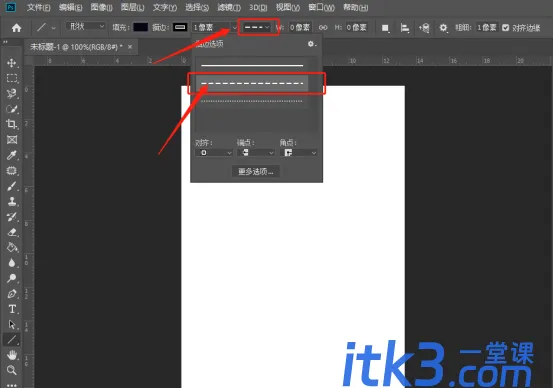Open the 滤镜 menu

(x=229, y=7)
